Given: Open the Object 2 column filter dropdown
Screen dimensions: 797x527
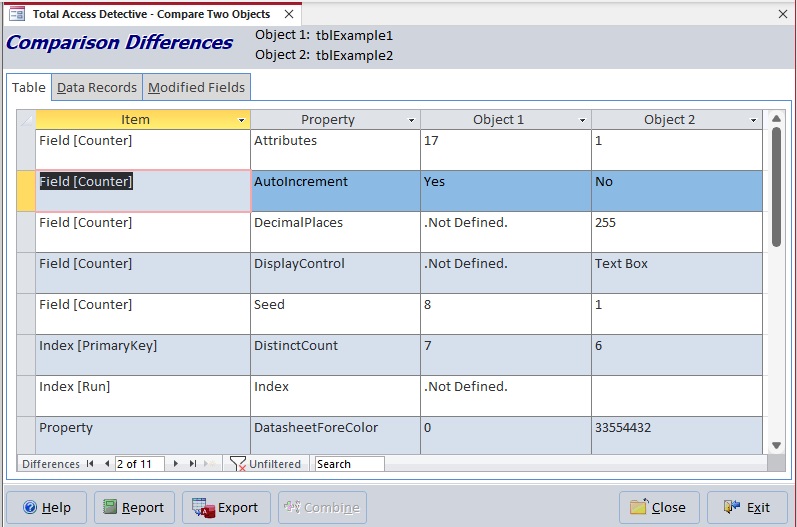Looking at the screenshot, I should point(753,120).
